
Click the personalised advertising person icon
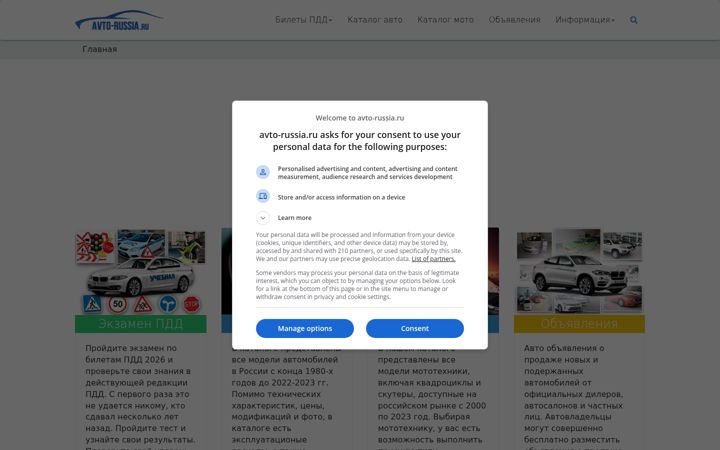click(x=263, y=172)
